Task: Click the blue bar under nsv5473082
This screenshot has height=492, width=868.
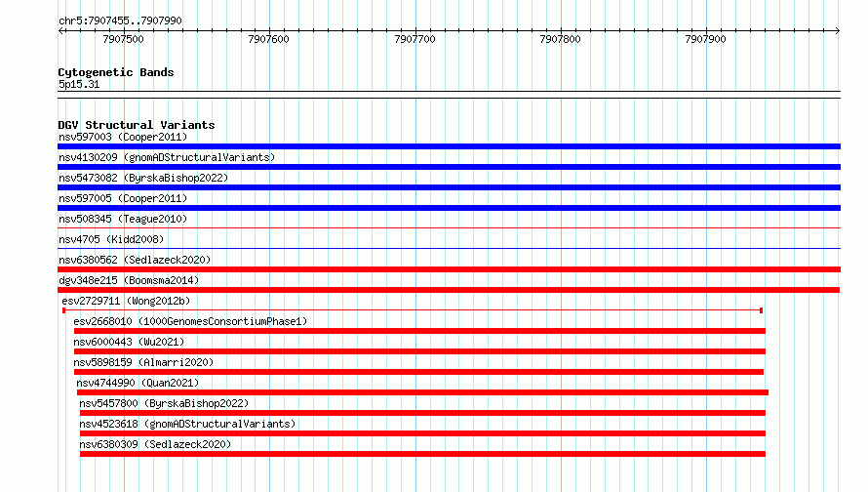Action: [x=449, y=187]
